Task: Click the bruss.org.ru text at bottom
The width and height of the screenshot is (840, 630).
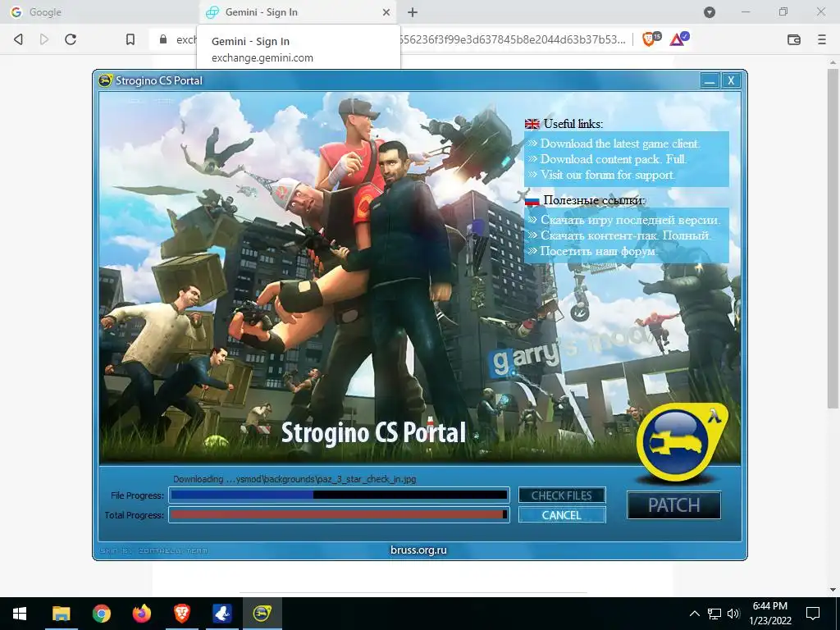Action: point(418,550)
